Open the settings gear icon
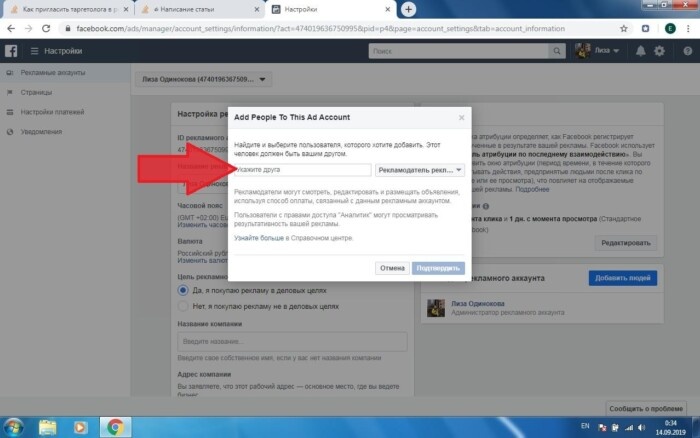This screenshot has width=700, height=438. (x=659, y=51)
